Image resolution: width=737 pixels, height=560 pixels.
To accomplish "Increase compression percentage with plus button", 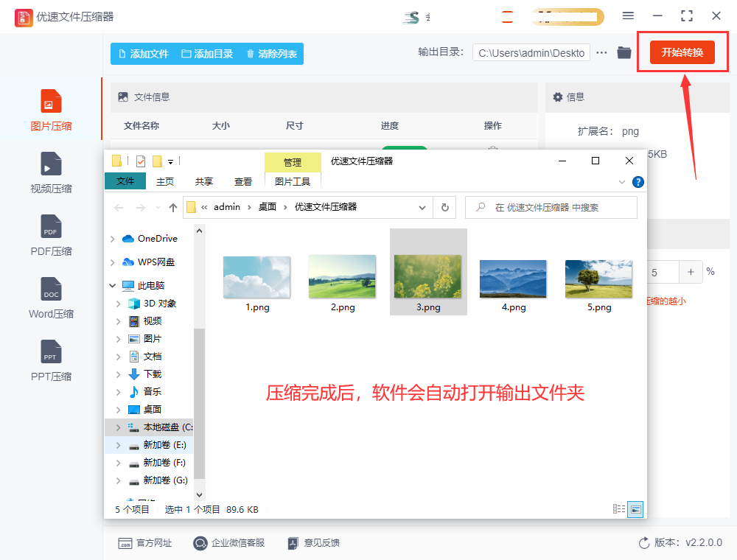I will click(x=691, y=272).
